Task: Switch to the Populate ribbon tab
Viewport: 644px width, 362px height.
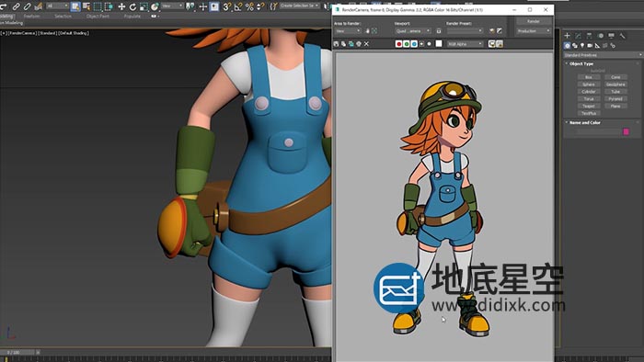Action: coord(132,17)
